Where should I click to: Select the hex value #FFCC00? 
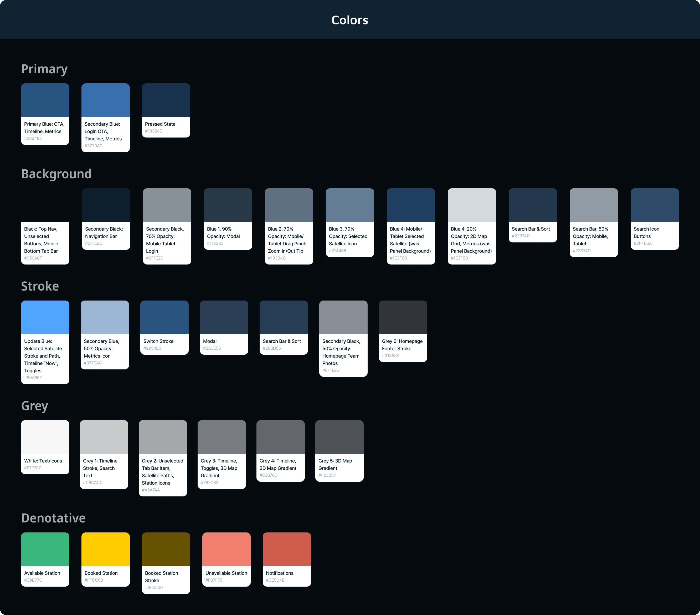94,580
